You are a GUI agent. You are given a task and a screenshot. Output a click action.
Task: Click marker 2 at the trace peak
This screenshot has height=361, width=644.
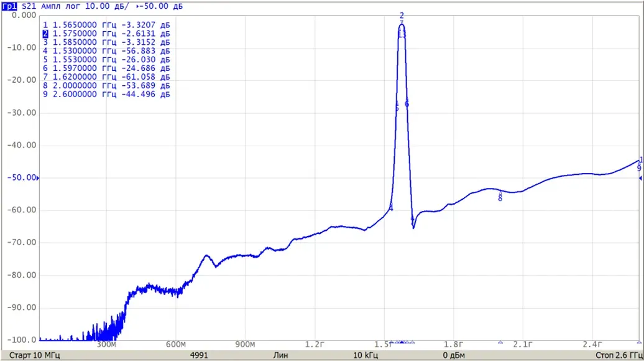click(402, 16)
